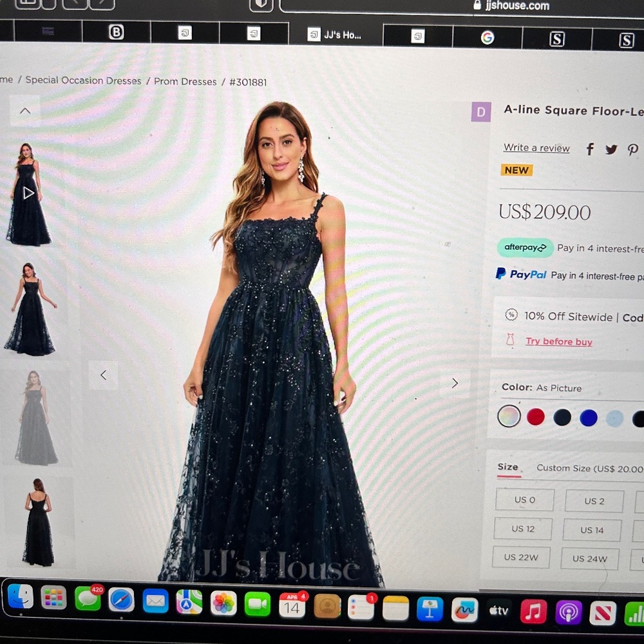The image size is (644, 644).
Task: Click the 10% Off Sitewide percent icon
Action: coord(511,316)
